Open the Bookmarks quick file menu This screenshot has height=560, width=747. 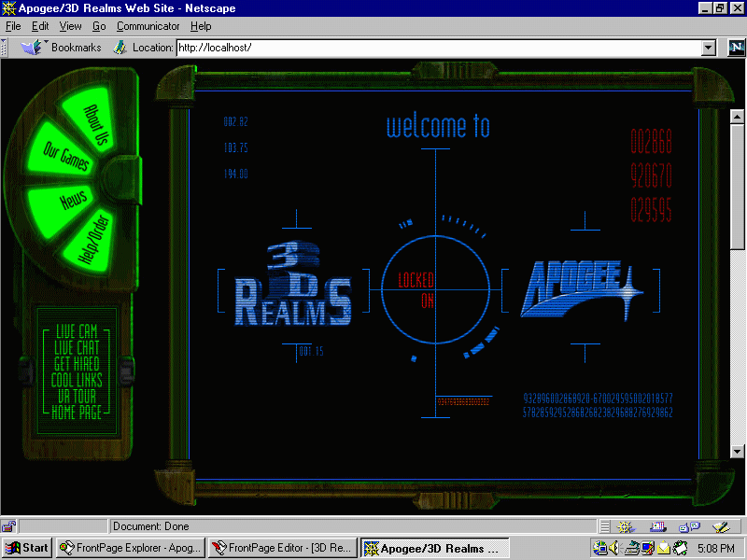(x=65, y=47)
